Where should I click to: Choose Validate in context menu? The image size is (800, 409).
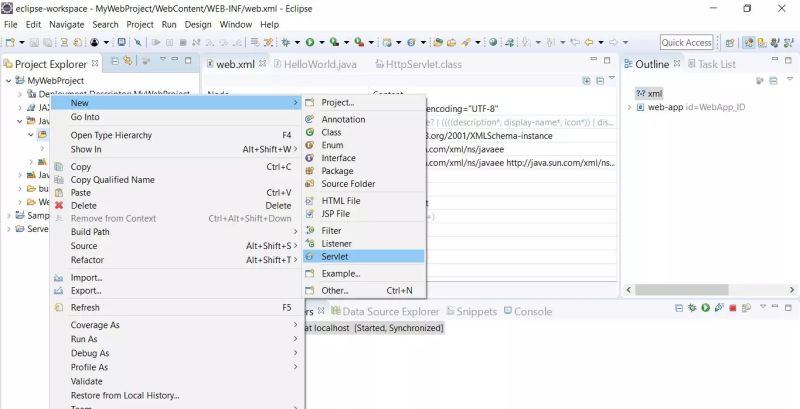point(177,381)
